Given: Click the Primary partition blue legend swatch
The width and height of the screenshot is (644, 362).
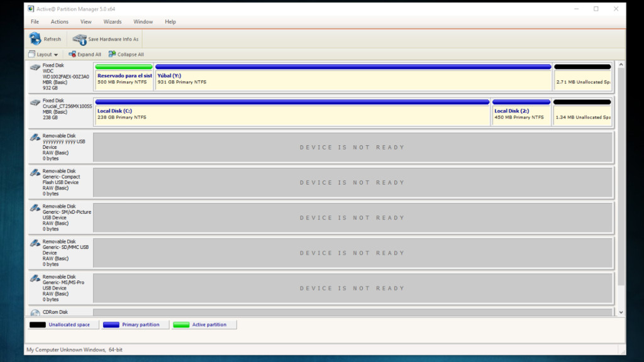Looking at the screenshot, I should [x=111, y=325].
